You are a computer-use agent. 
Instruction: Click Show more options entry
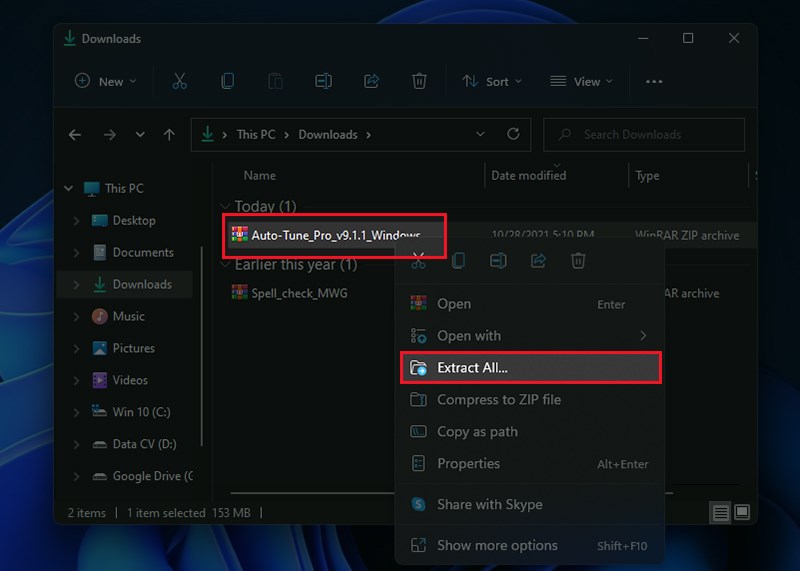[496, 545]
